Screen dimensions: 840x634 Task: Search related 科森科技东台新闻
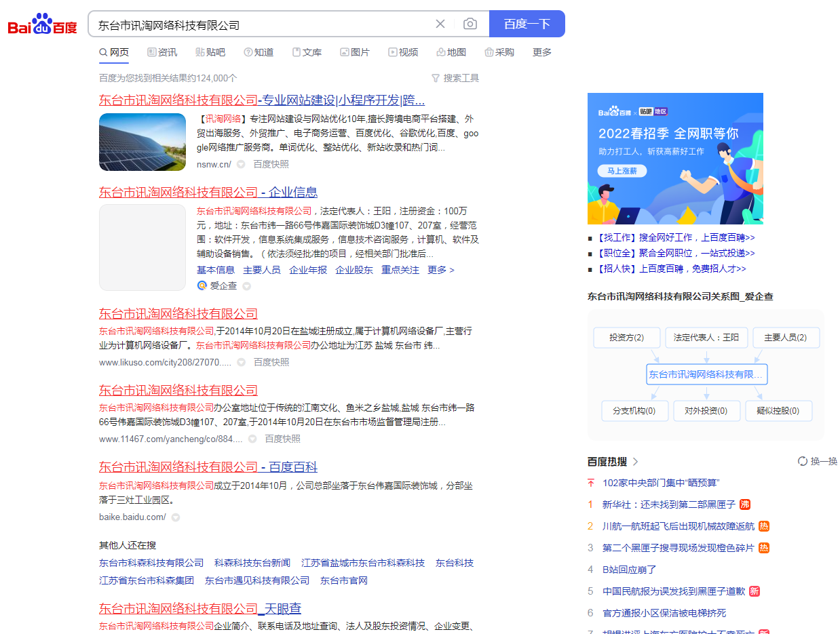click(252, 563)
